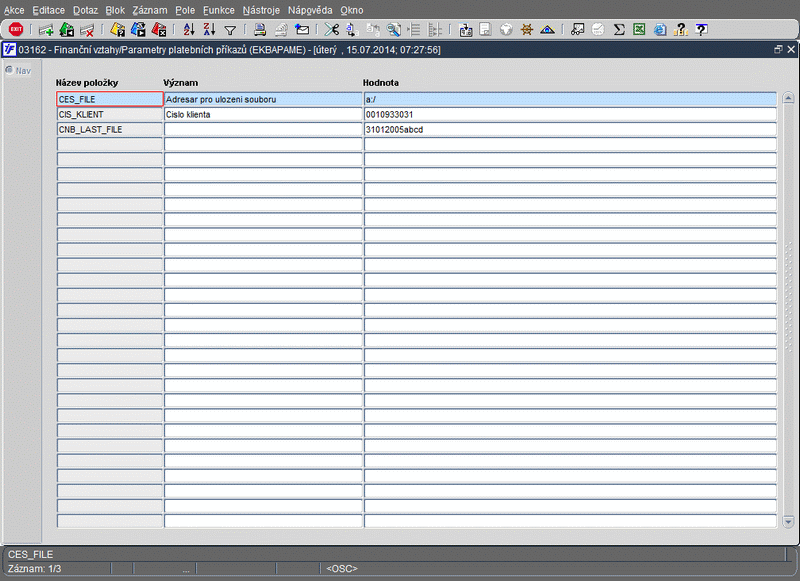Click the greyed round gauge icon
Screen dimensions: 800x581
[598, 30]
